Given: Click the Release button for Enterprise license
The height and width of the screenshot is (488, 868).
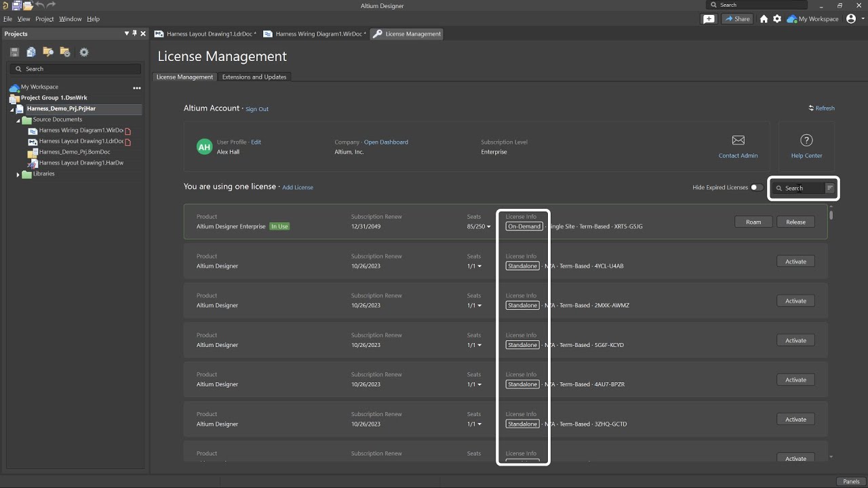Looking at the screenshot, I should (x=795, y=222).
